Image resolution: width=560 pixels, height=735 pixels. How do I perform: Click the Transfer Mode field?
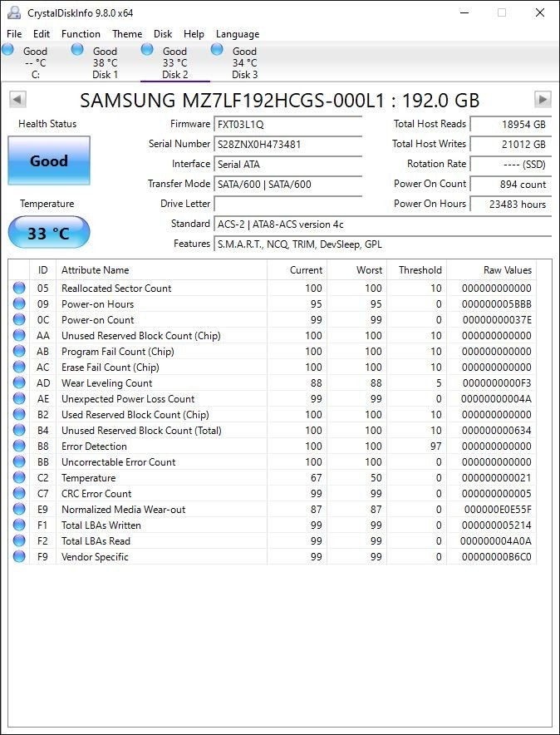288,185
